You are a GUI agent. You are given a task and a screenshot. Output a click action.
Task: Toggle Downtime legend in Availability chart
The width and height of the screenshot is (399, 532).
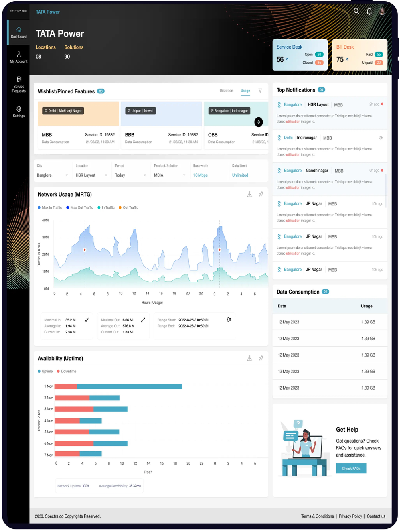click(67, 371)
